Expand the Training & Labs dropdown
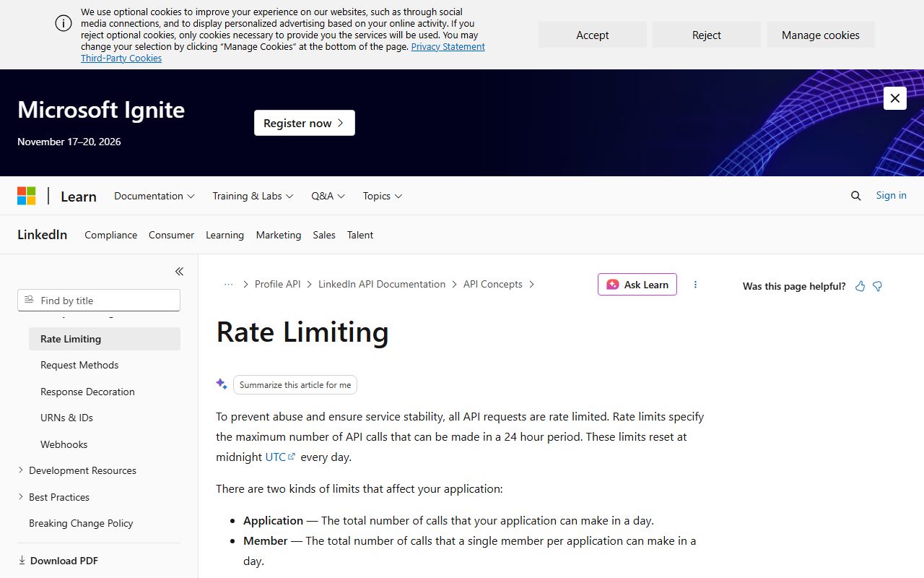The width and height of the screenshot is (924, 578). (253, 196)
